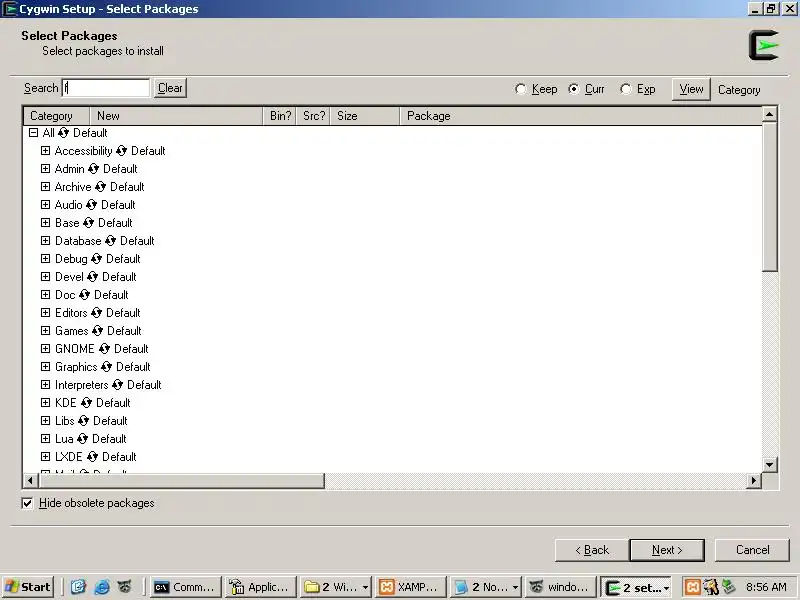Click the scroll left arrow
The height and width of the screenshot is (600, 800).
[31, 481]
